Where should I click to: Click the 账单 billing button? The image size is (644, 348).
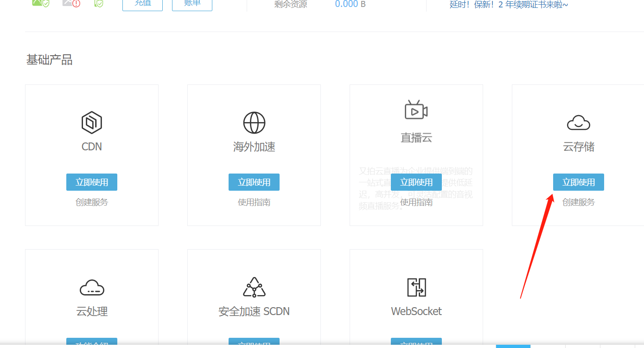point(192,4)
